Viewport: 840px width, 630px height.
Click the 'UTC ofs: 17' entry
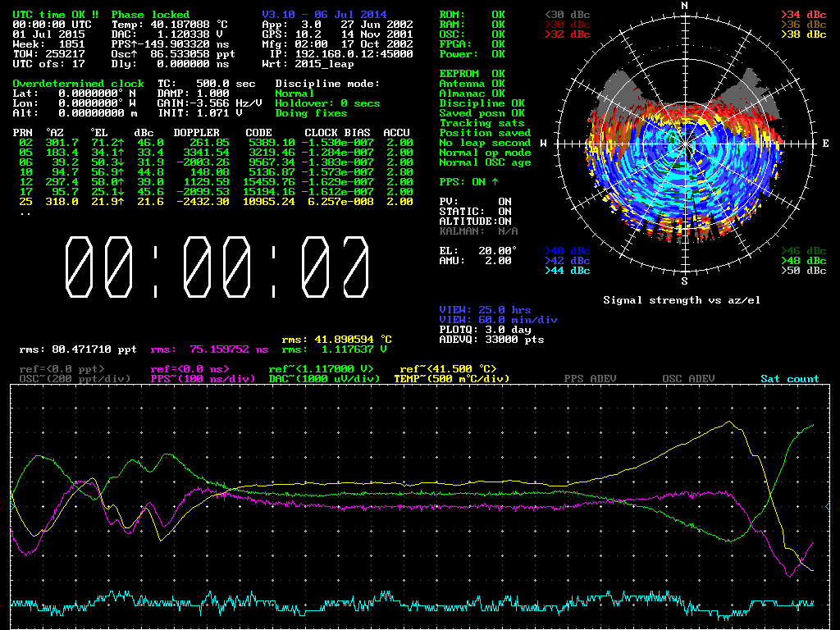coord(48,64)
